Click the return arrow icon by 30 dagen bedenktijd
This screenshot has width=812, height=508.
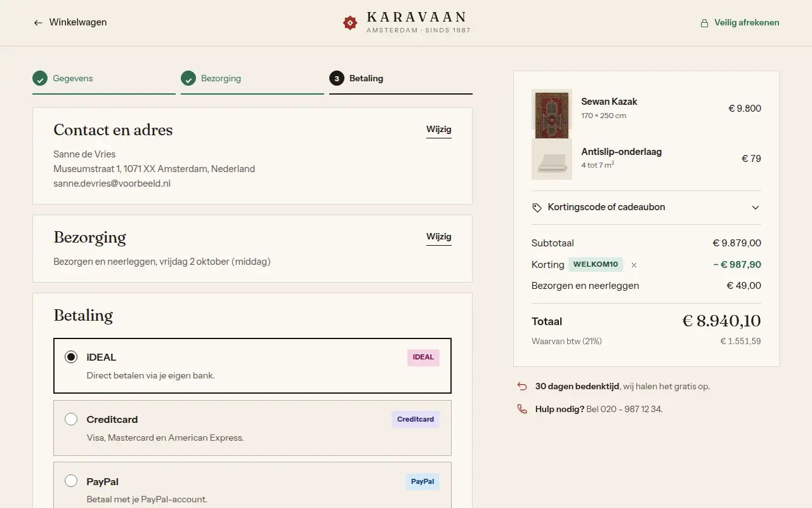tap(522, 386)
